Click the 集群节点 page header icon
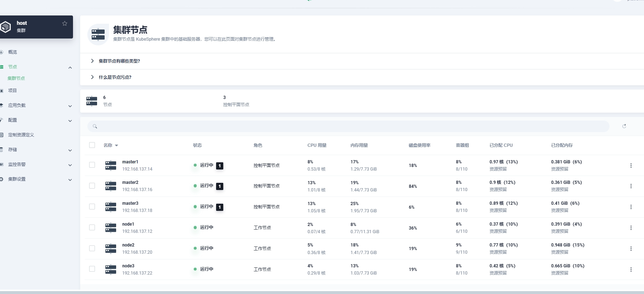Image resolution: width=644 pixels, height=294 pixels. pyautogui.click(x=98, y=35)
